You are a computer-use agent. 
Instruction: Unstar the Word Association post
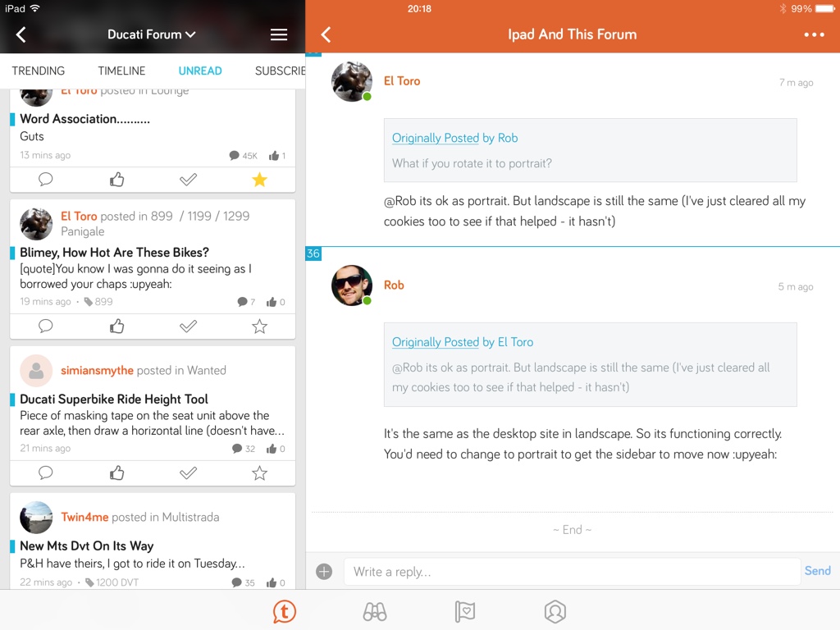click(x=259, y=180)
